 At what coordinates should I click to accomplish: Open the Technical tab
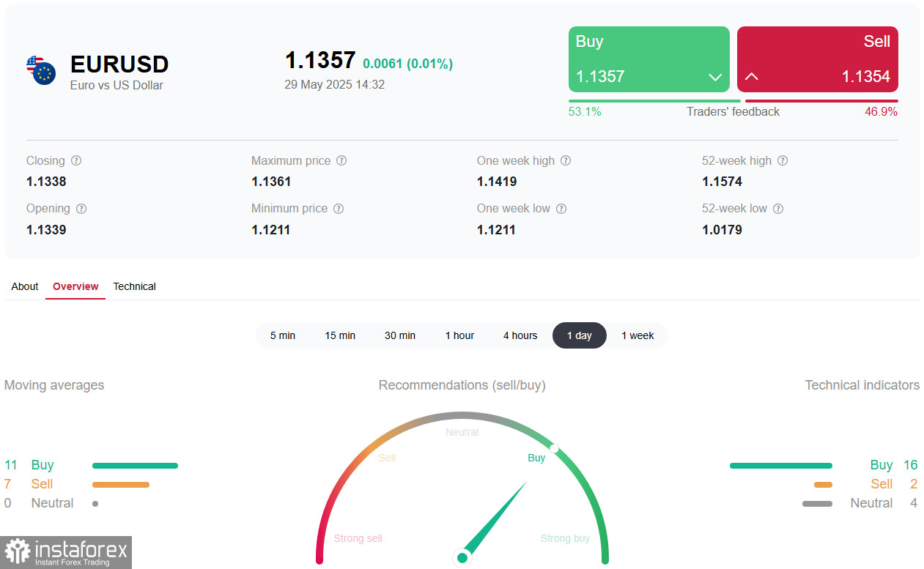coord(134,286)
